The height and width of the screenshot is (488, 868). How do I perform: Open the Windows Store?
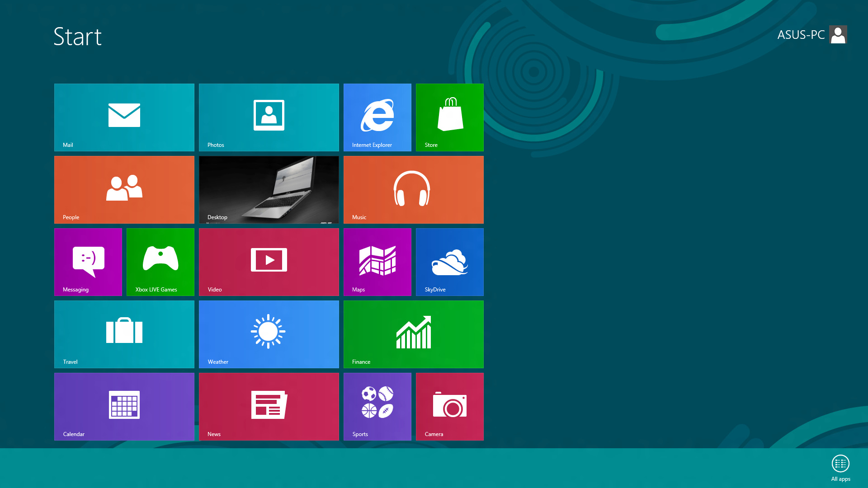coord(450,117)
